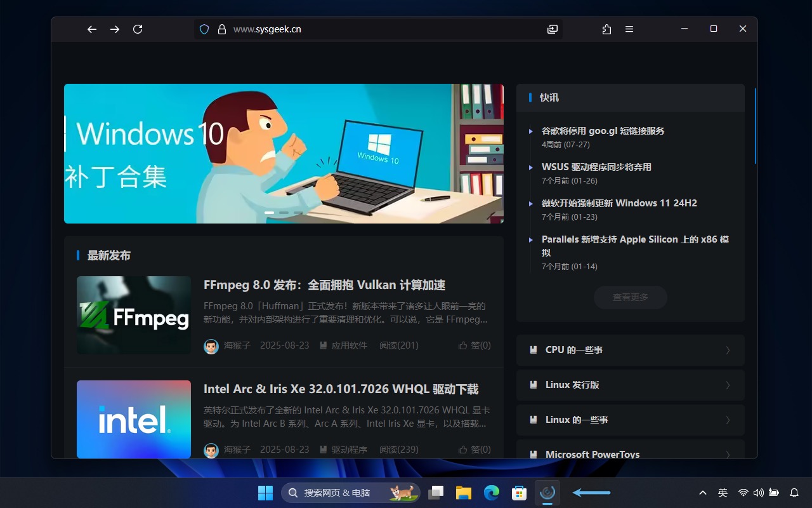Select the first carousel indicator dot
This screenshot has width=812, height=508.
point(269,213)
